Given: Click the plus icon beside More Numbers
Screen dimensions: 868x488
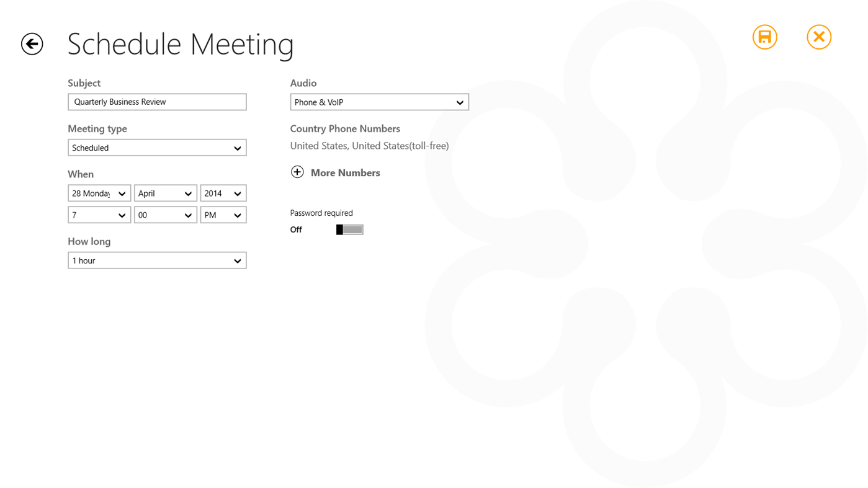Looking at the screenshot, I should (x=297, y=172).
